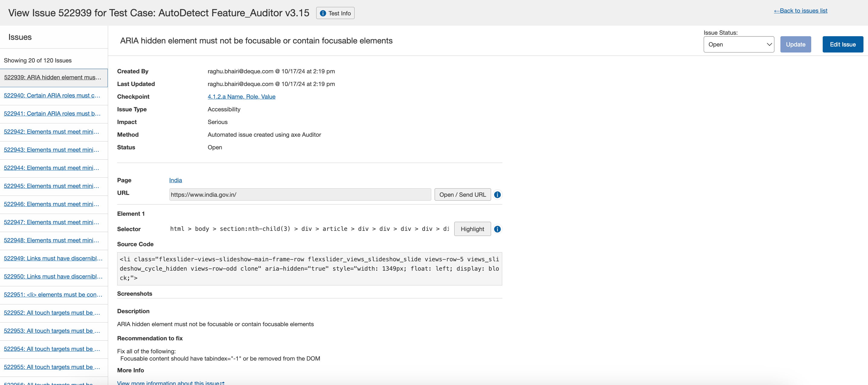
Task: Click the Update button
Action: [795, 44]
